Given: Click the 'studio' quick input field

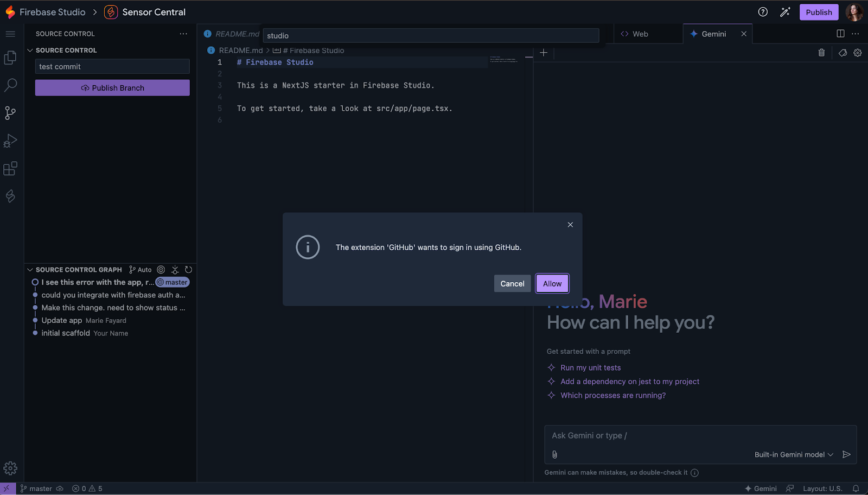Looking at the screenshot, I should click(x=431, y=35).
